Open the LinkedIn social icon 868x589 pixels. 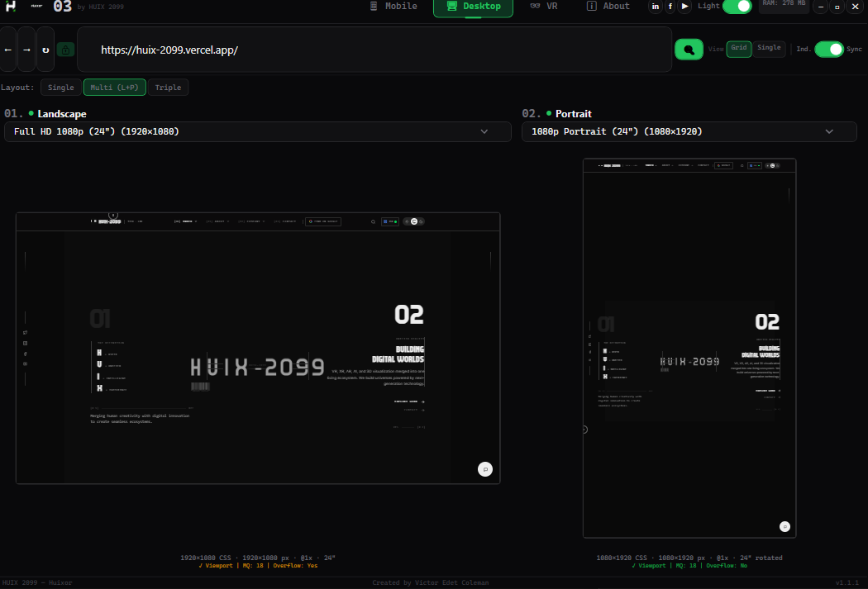(x=656, y=7)
